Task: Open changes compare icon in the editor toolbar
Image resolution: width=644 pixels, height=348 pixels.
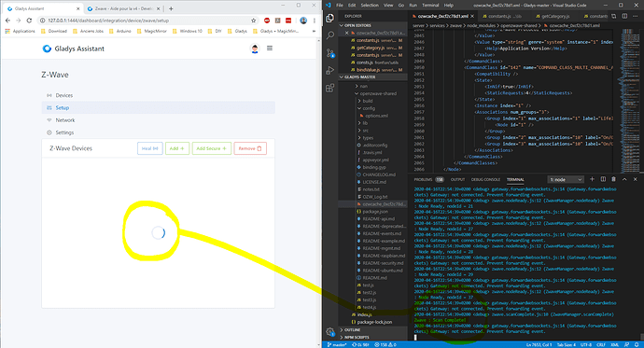Action: 613,16
